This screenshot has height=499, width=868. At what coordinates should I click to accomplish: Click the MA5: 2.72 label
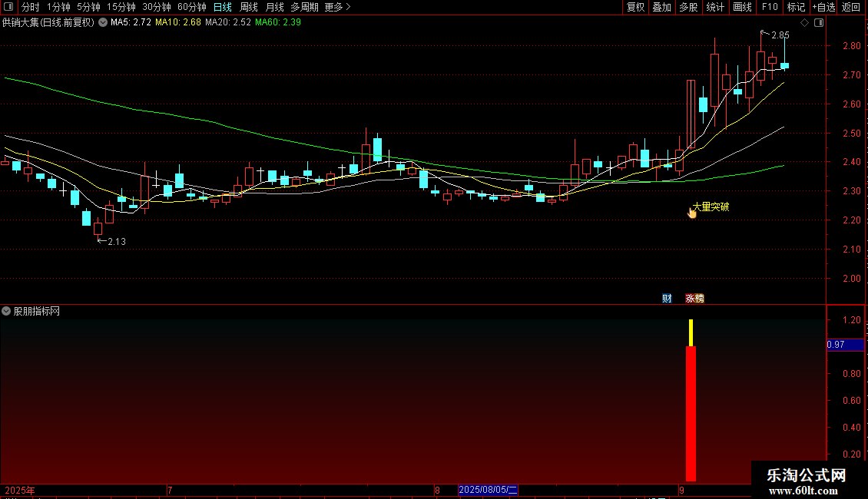(x=131, y=23)
